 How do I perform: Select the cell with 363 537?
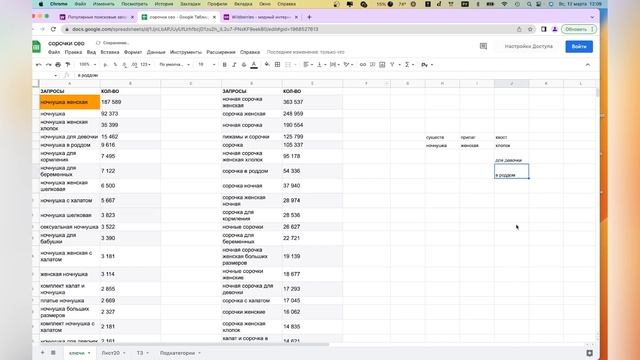312,102
